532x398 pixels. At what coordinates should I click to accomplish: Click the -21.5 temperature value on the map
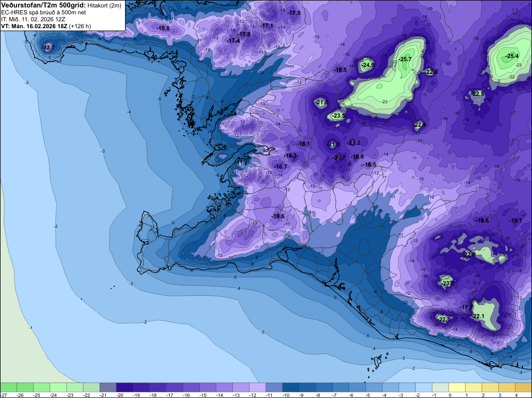pos(333,145)
